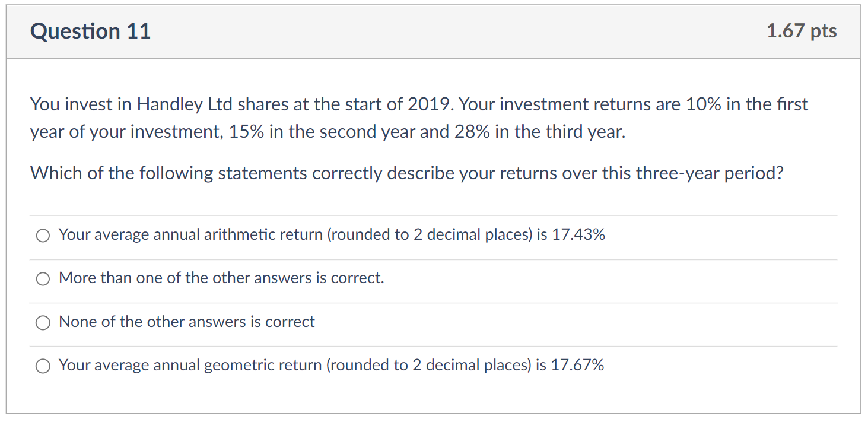Mark the 'None of the other answers' radio button
The image size is (868, 422).
(43, 322)
